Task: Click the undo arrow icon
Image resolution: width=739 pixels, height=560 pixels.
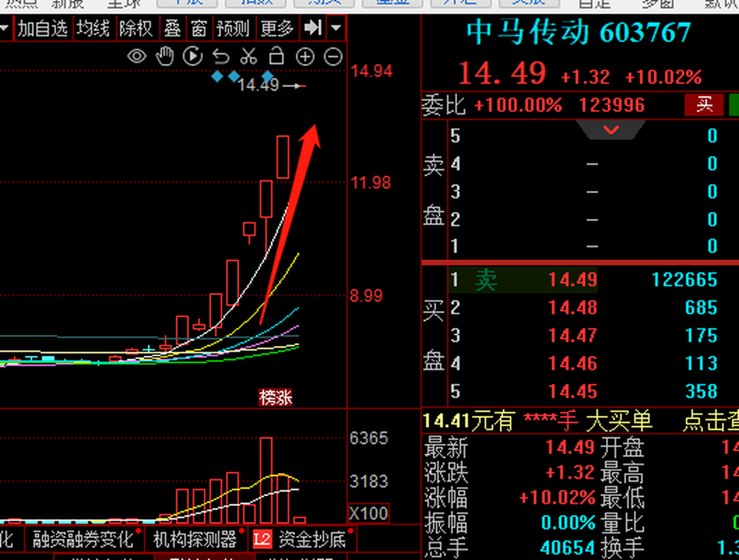Action: pos(221,56)
